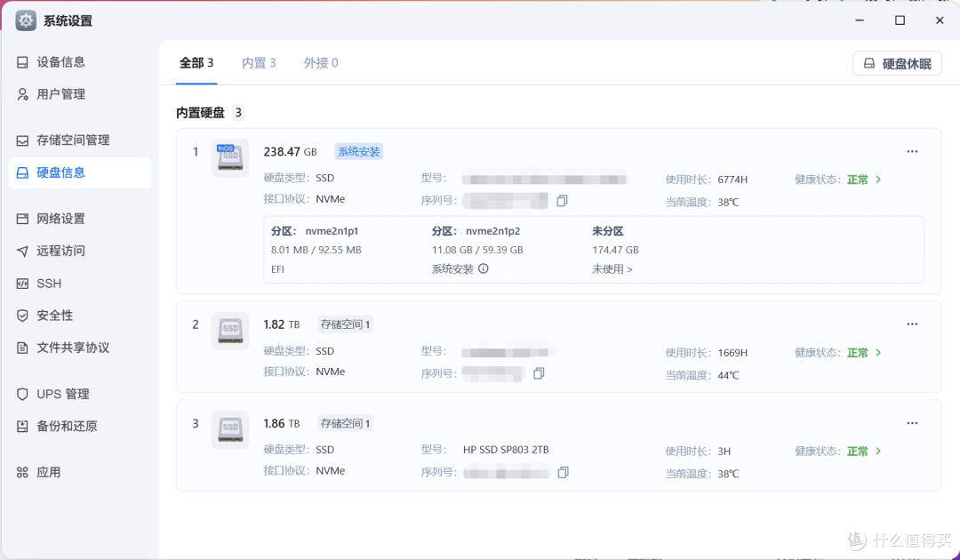Copy serial number of disk 1
960x560 pixels.
pos(562,201)
